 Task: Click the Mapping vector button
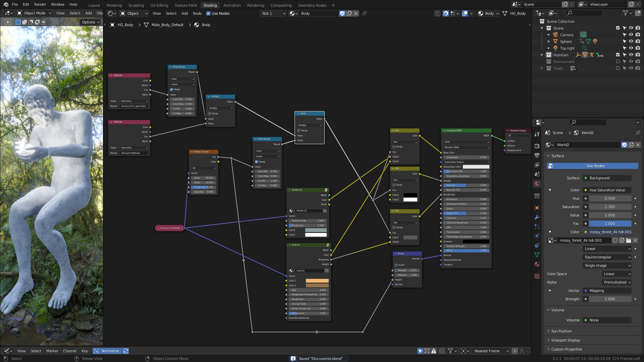[607, 291]
